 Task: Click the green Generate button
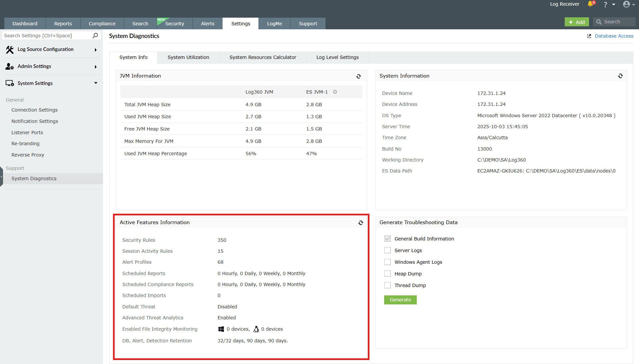coord(400,300)
